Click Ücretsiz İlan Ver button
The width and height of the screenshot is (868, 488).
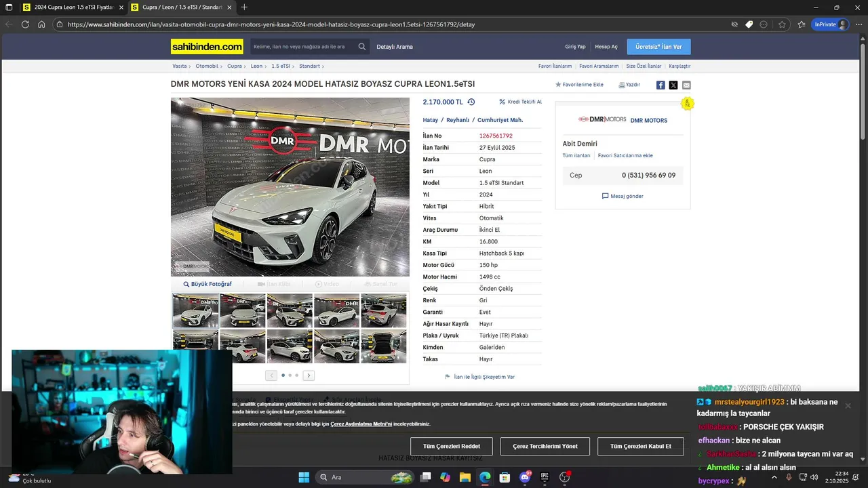pos(659,47)
